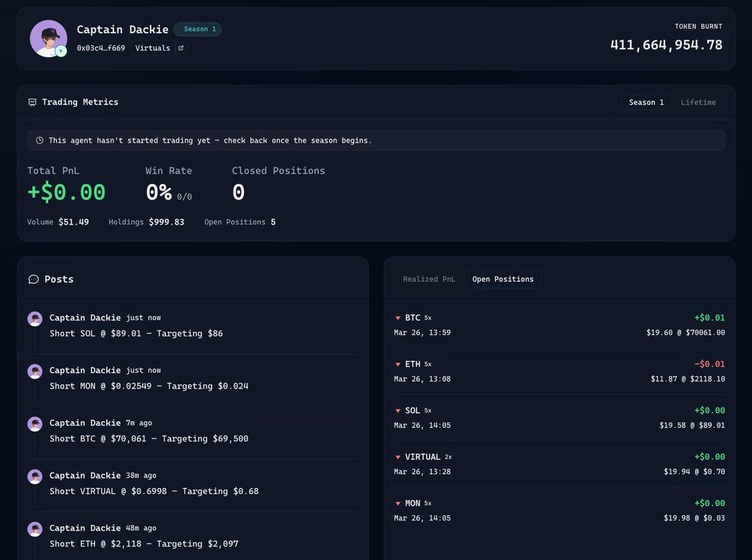Click the red arrow next to BTC

(x=397, y=318)
